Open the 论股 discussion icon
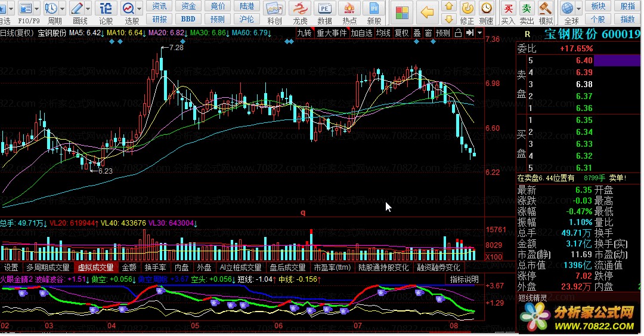Image resolution: width=644 pixels, height=336 pixels. point(106,8)
